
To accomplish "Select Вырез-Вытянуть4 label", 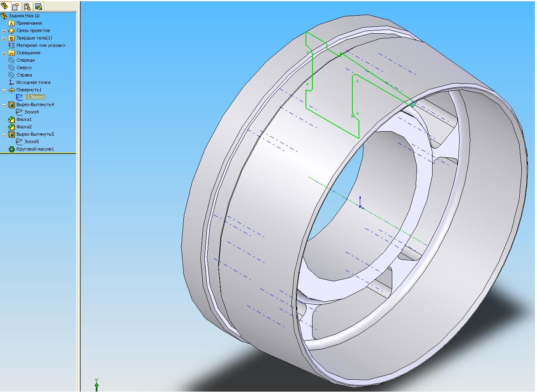I will [x=35, y=104].
